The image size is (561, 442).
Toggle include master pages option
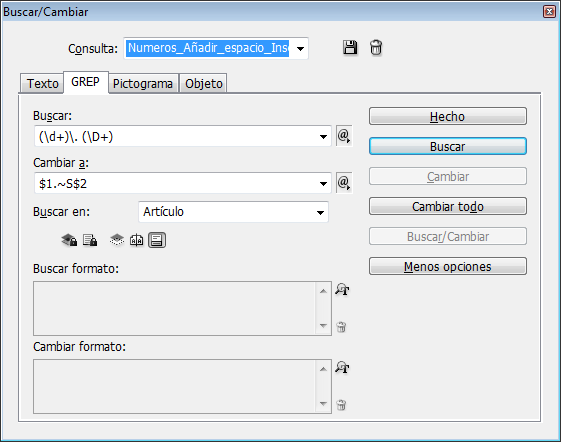[137, 240]
